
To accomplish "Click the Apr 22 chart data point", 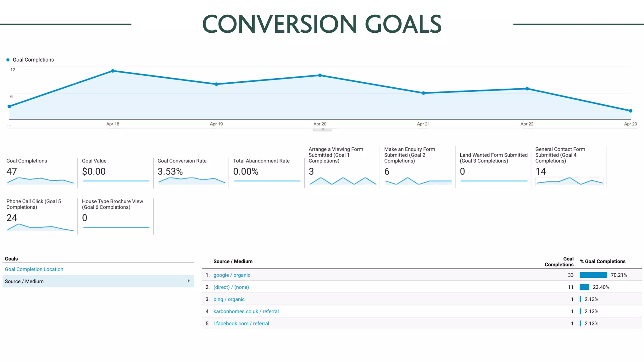I will coord(527,89).
